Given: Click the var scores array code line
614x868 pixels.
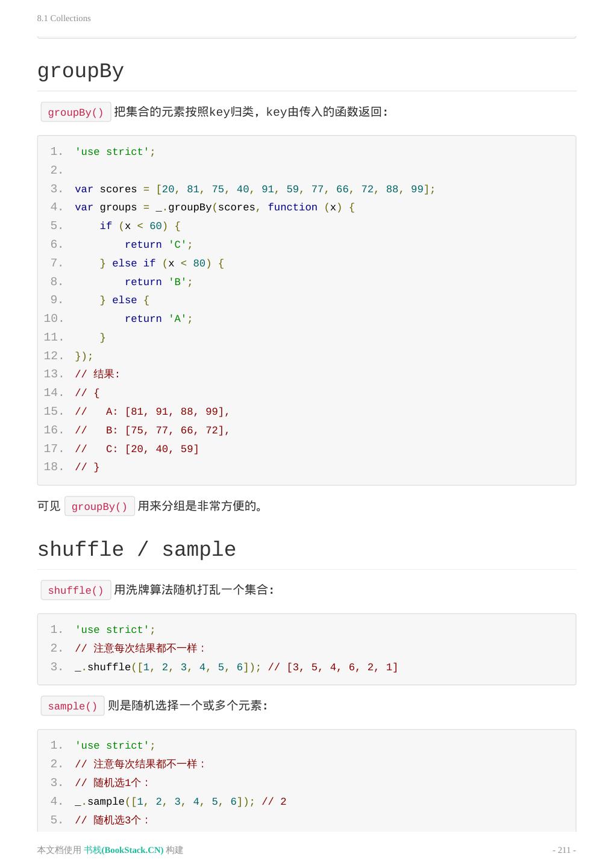Looking at the screenshot, I should click(x=254, y=189).
